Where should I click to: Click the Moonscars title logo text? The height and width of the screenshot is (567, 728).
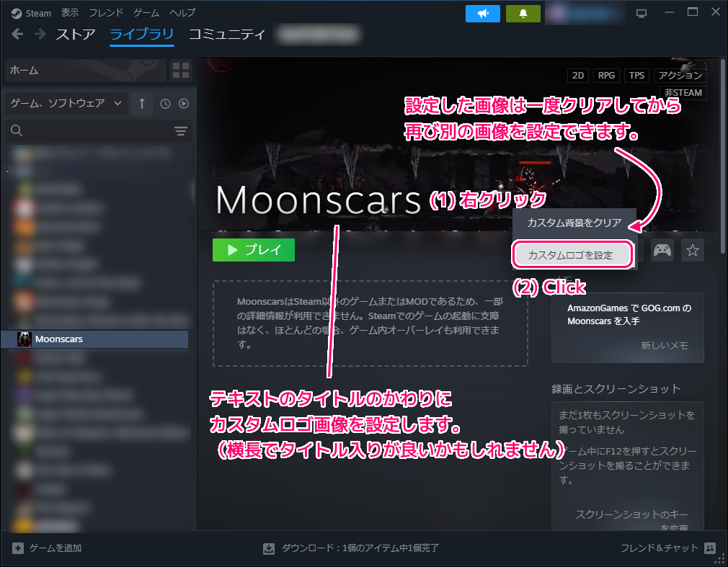coord(318,200)
